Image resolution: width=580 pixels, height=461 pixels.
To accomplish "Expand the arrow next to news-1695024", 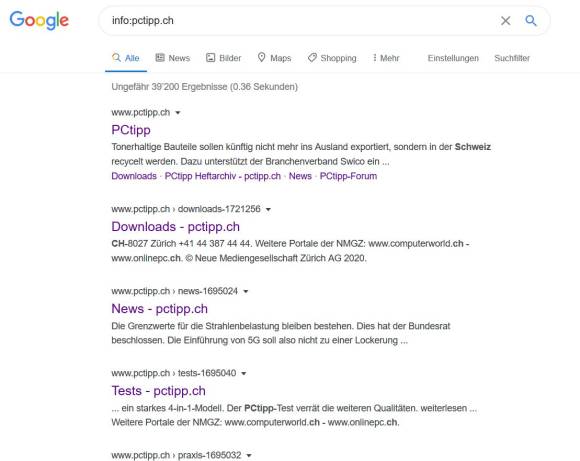I will (x=246, y=292).
